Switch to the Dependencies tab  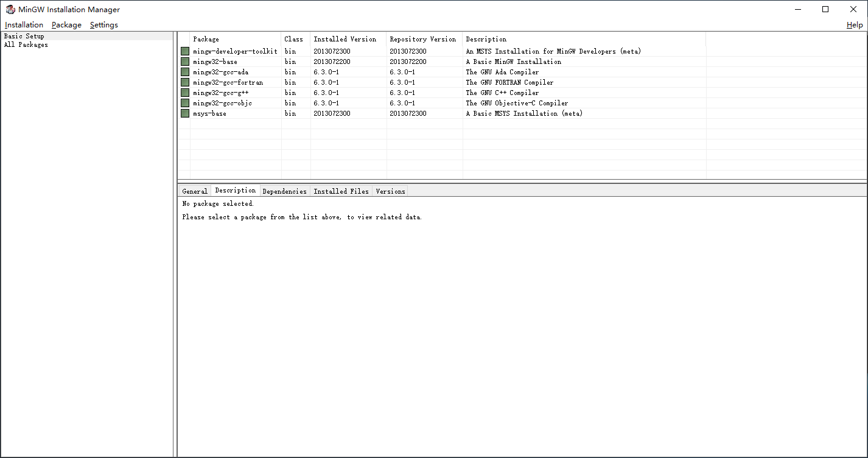[285, 191]
